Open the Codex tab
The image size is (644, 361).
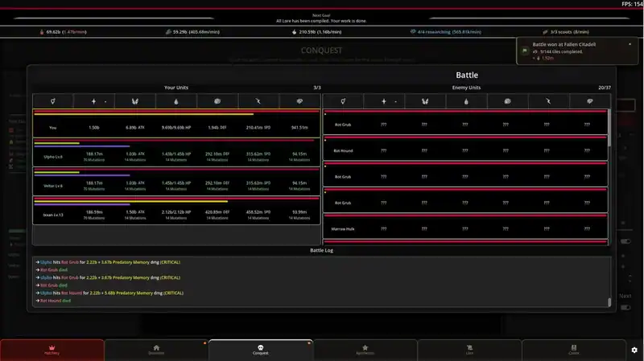(x=574, y=350)
